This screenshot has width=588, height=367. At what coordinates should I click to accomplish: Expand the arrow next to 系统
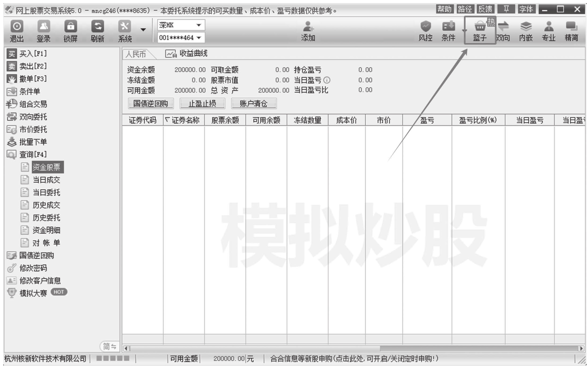143,30
